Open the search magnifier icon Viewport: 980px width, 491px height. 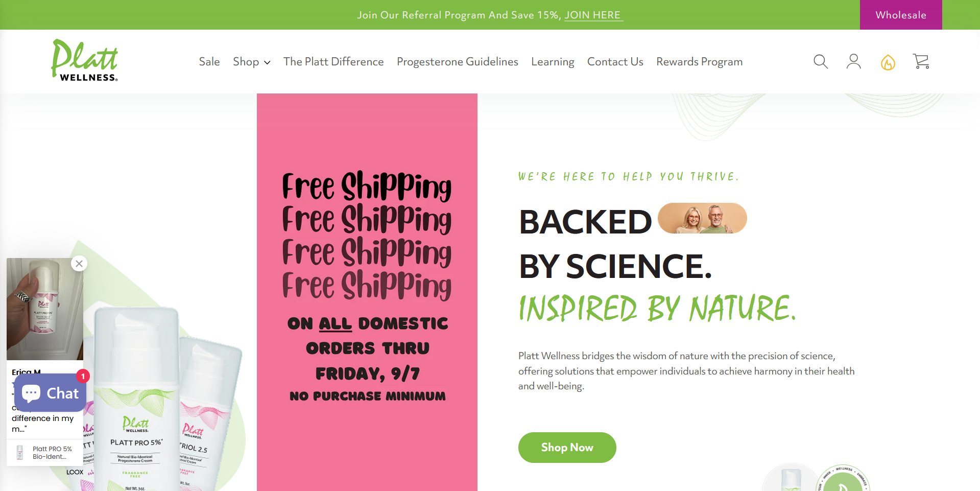tap(820, 62)
